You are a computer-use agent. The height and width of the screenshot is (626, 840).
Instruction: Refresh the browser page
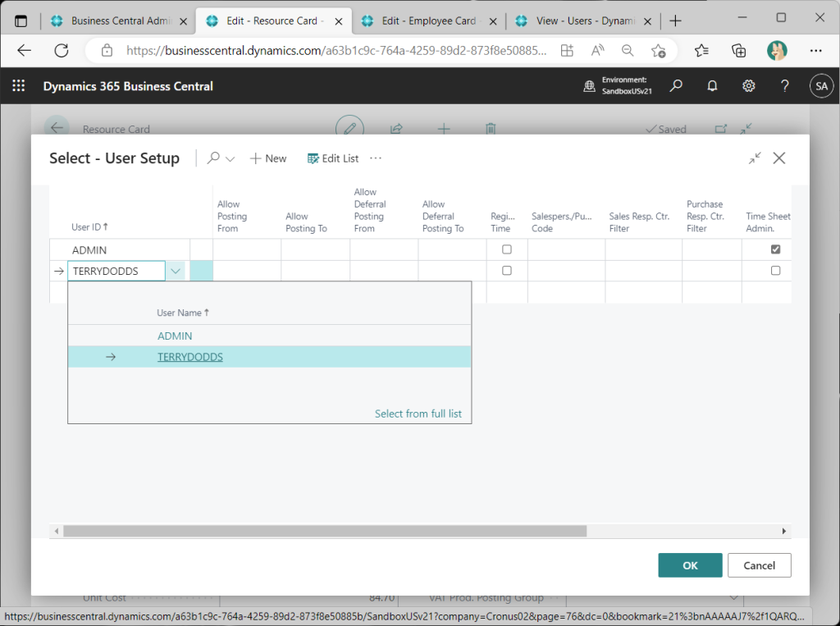point(62,51)
